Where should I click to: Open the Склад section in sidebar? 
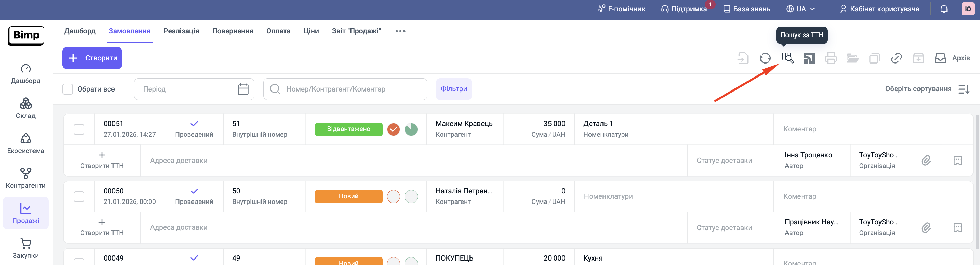click(26, 108)
